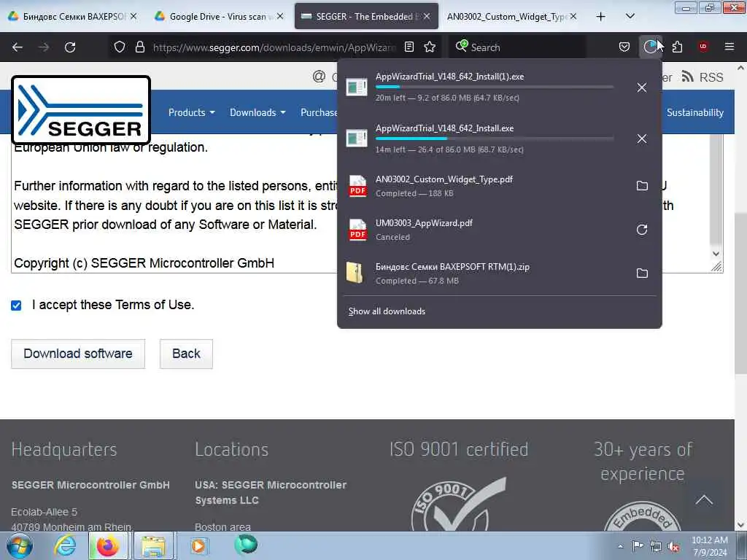Click the terms text box scrollbar
The height and width of the screenshot is (560, 747).
click(716, 190)
